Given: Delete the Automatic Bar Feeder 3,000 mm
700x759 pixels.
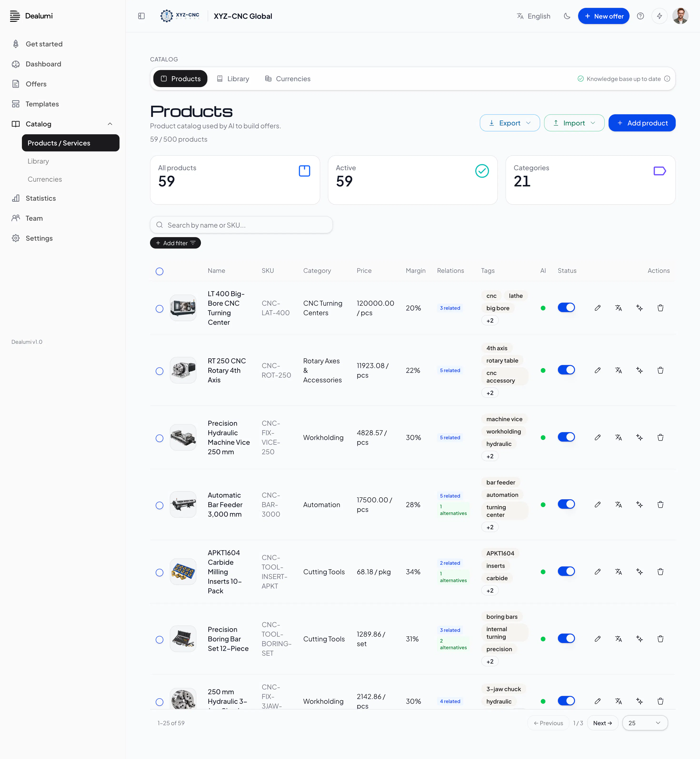Looking at the screenshot, I should pyautogui.click(x=660, y=504).
